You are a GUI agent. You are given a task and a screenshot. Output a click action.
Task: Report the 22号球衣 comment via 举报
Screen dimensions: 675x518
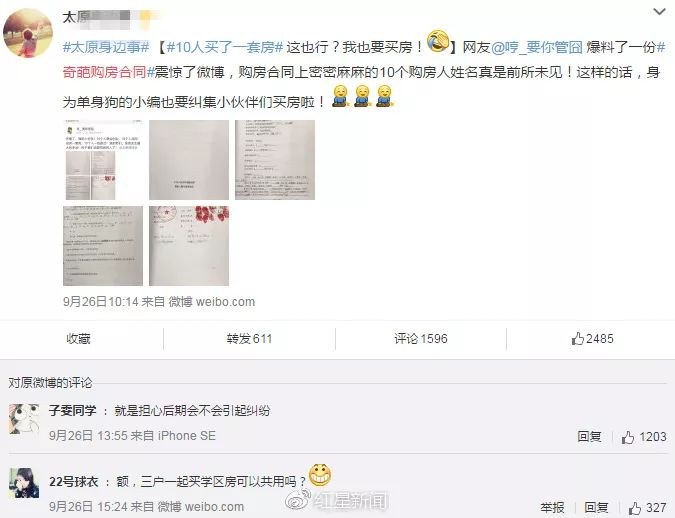click(x=552, y=508)
